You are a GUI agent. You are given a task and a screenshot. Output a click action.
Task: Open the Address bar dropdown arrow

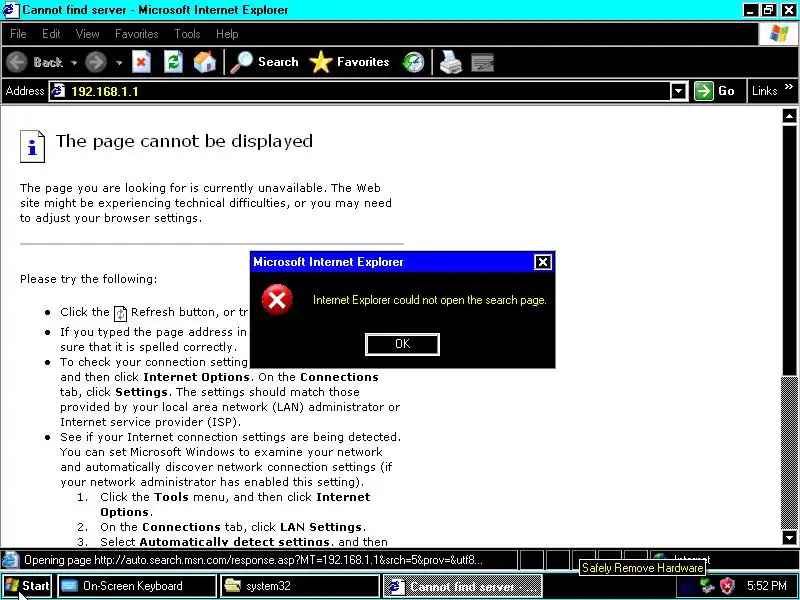pyautogui.click(x=678, y=91)
